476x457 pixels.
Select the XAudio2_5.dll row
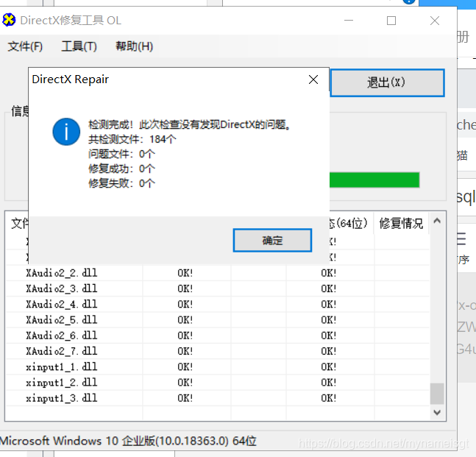click(217, 319)
